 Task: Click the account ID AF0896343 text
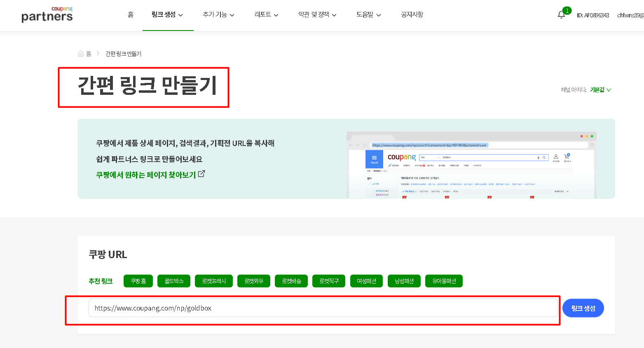point(593,15)
